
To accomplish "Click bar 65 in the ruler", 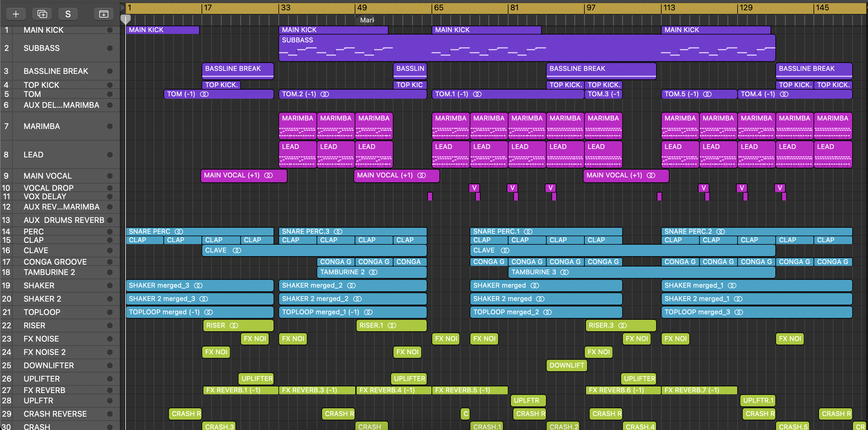I will [x=438, y=8].
